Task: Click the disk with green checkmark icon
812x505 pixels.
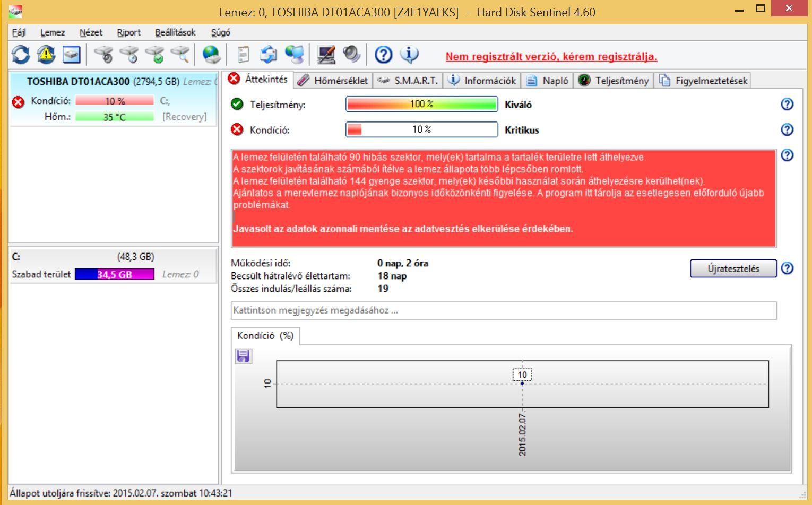Action: (x=154, y=54)
